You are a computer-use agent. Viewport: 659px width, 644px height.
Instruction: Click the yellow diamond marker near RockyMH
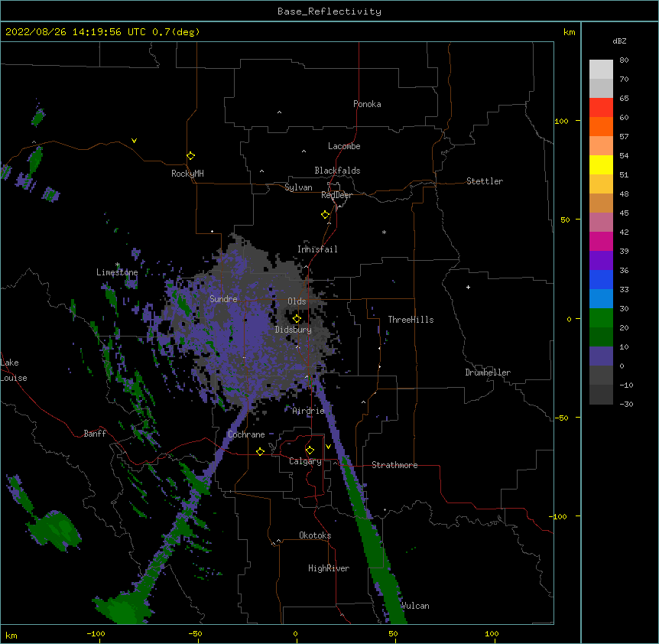click(x=191, y=156)
